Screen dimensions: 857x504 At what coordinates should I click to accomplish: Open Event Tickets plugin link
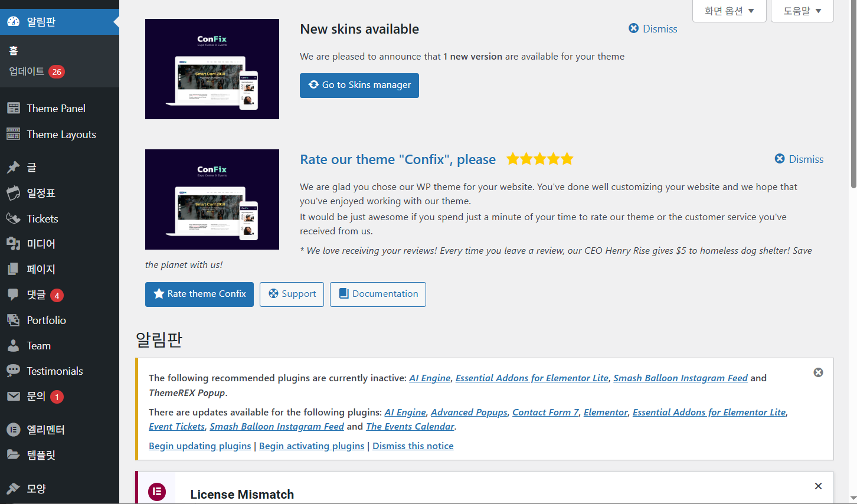(176, 427)
